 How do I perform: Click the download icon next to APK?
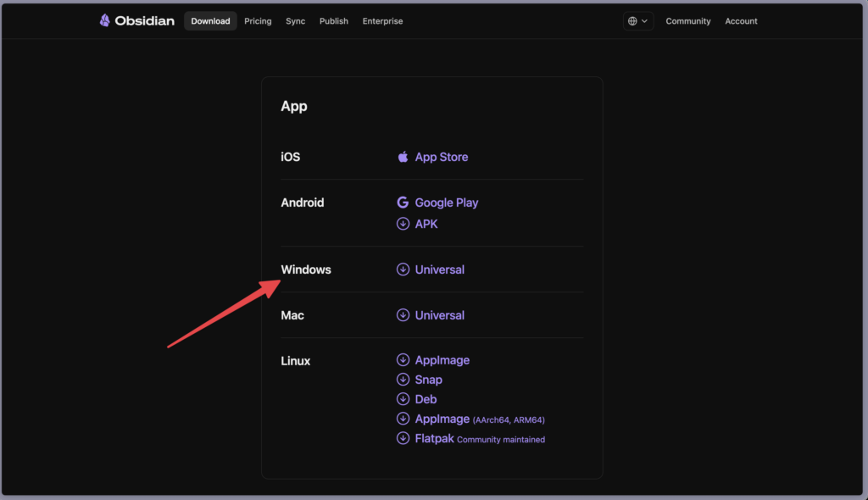pyautogui.click(x=403, y=224)
